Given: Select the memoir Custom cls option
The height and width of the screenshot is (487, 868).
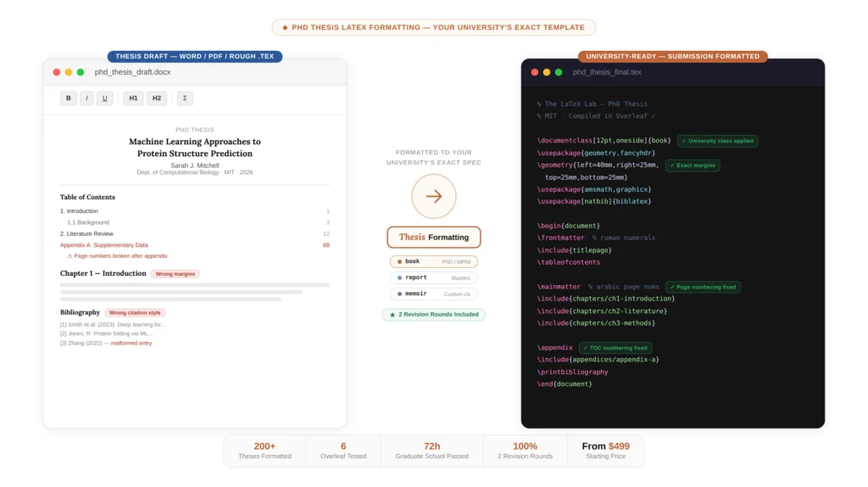Looking at the screenshot, I should [x=434, y=294].
